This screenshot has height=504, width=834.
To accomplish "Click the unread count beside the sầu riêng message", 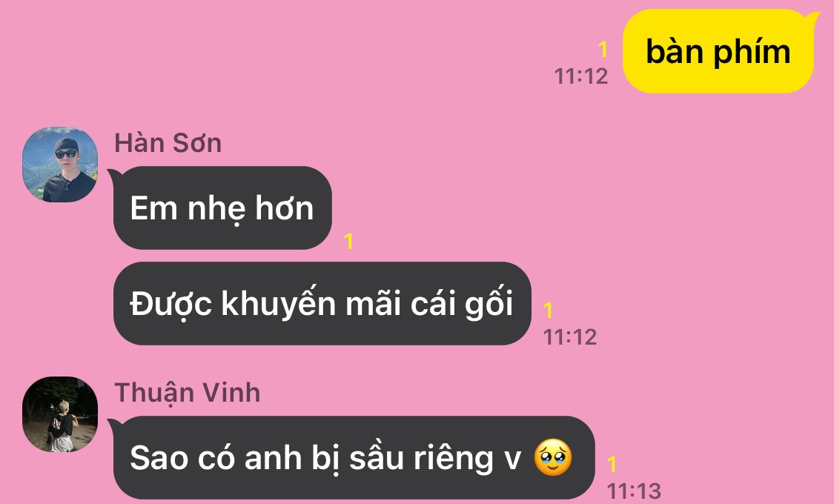I will [x=612, y=465].
